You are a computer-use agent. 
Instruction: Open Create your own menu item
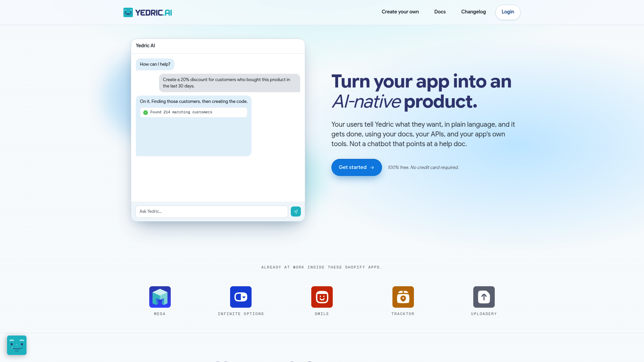coord(400,12)
